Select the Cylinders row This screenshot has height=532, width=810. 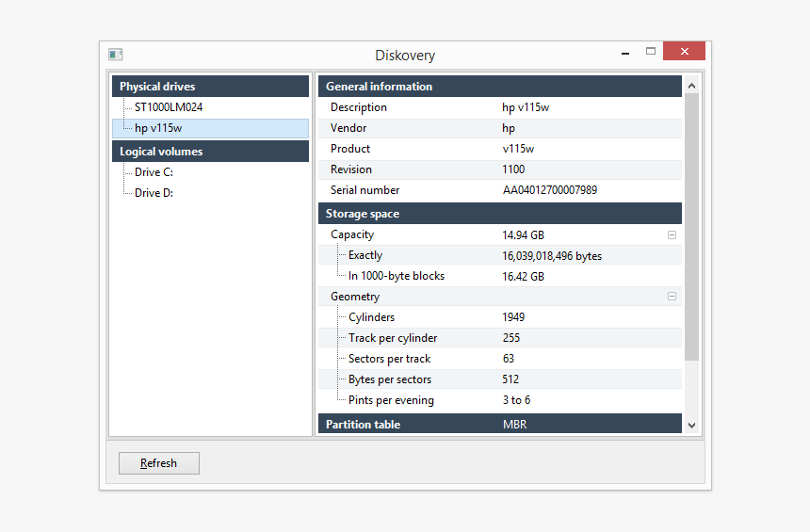(x=499, y=317)
